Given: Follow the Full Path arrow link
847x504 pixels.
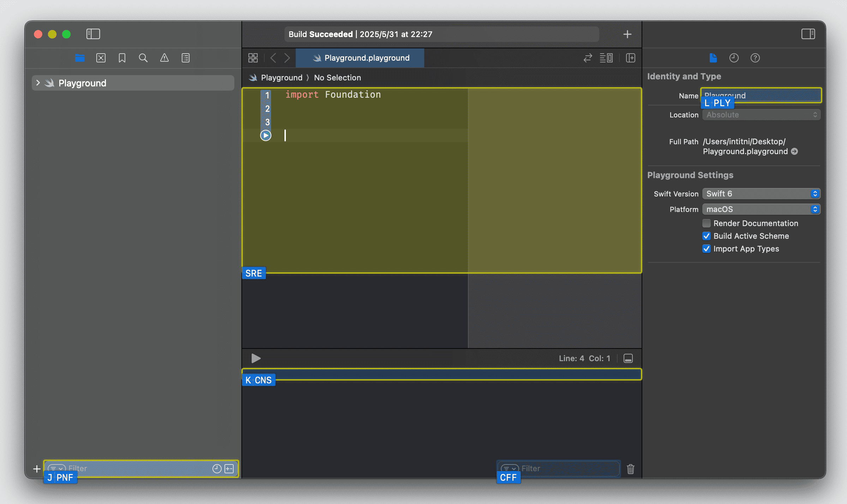Looking at the screenshot, I should click(794, 151).
